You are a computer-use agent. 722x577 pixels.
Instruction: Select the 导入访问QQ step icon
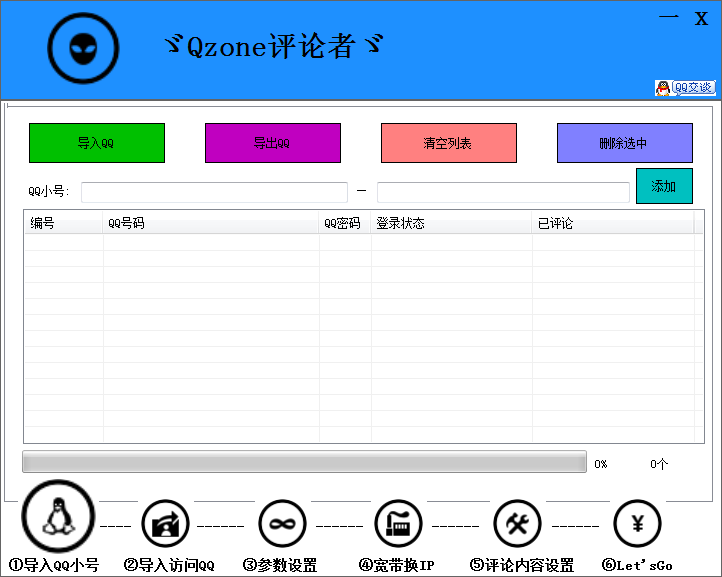click(x=165, y=524)
